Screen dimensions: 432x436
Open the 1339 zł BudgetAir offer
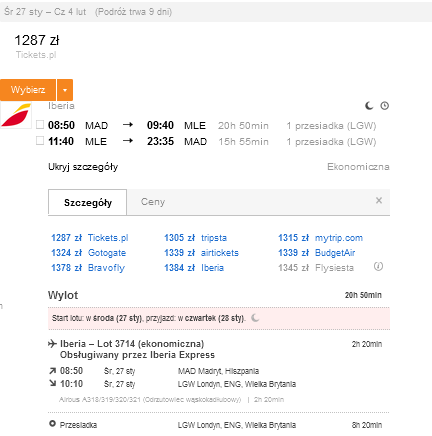(x=317, y=253)
